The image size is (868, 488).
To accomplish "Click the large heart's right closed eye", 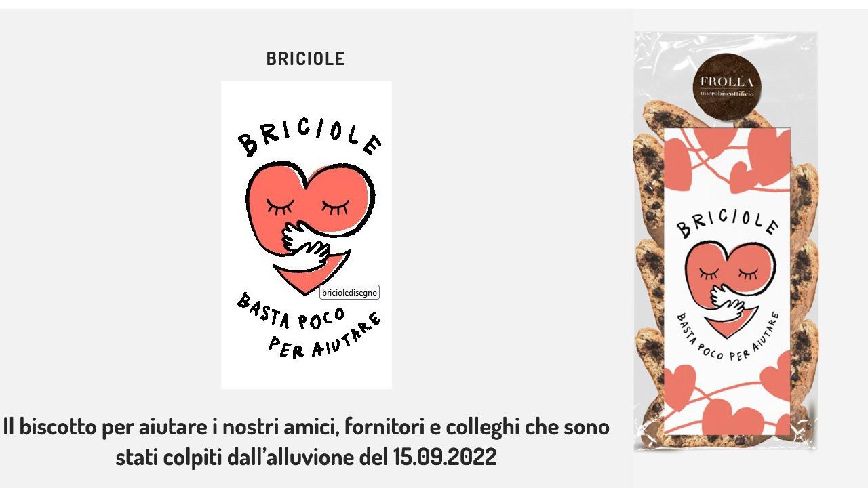I will coord(335,206).
